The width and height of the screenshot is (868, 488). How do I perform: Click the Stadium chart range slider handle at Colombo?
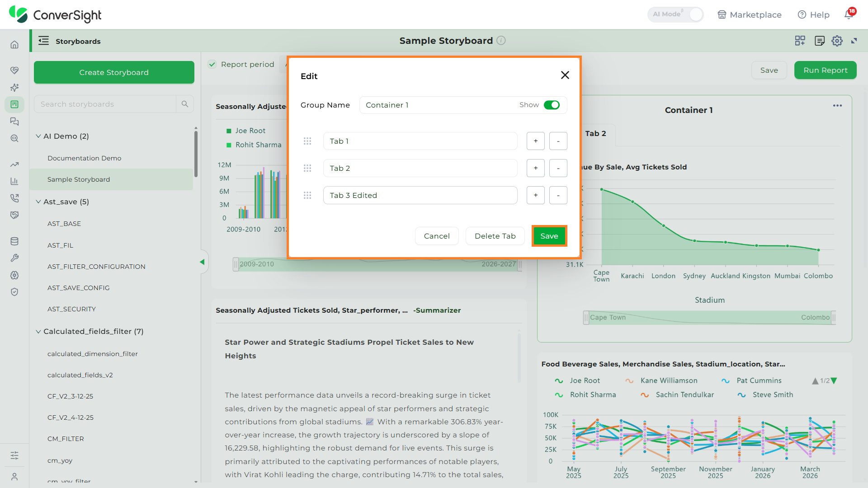coord(834,318)
